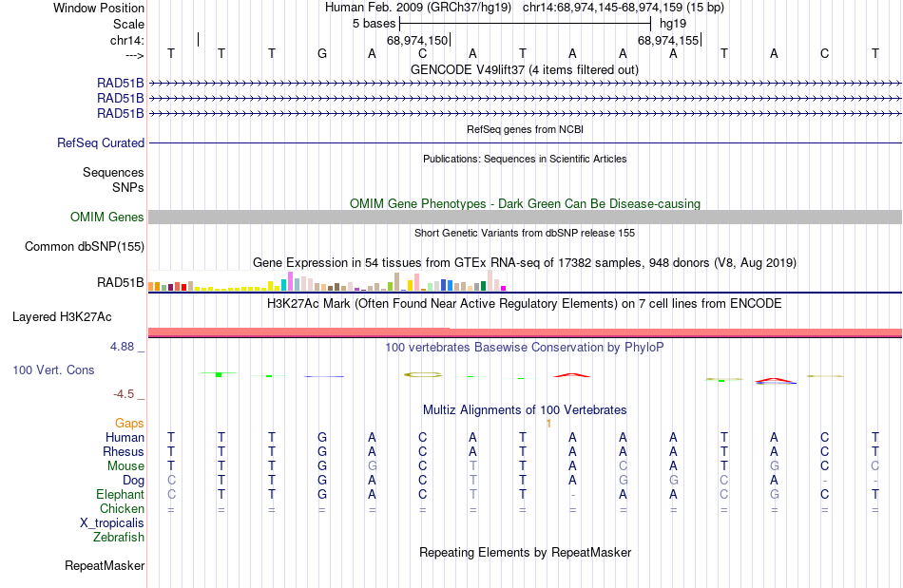The width and height of the screenshot is (903, 588).
Task: Click the chr14: ruler label
Action: pyautogui.click(x=126, y=40)
